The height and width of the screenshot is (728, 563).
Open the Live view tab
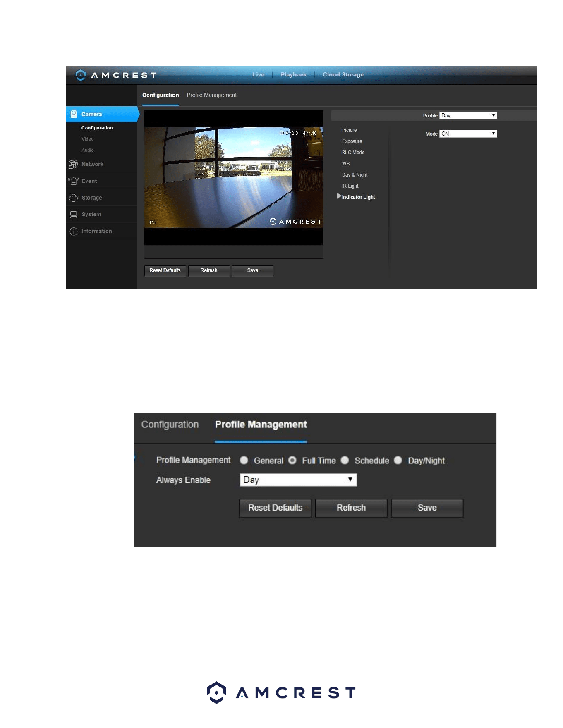coord(258,74)
